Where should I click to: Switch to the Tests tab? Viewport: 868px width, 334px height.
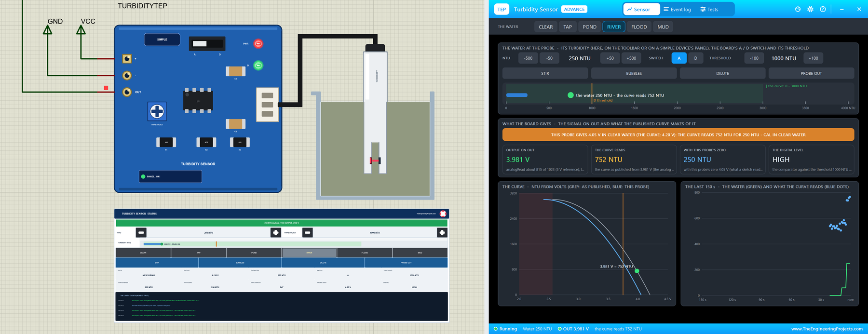click(709, 9)
